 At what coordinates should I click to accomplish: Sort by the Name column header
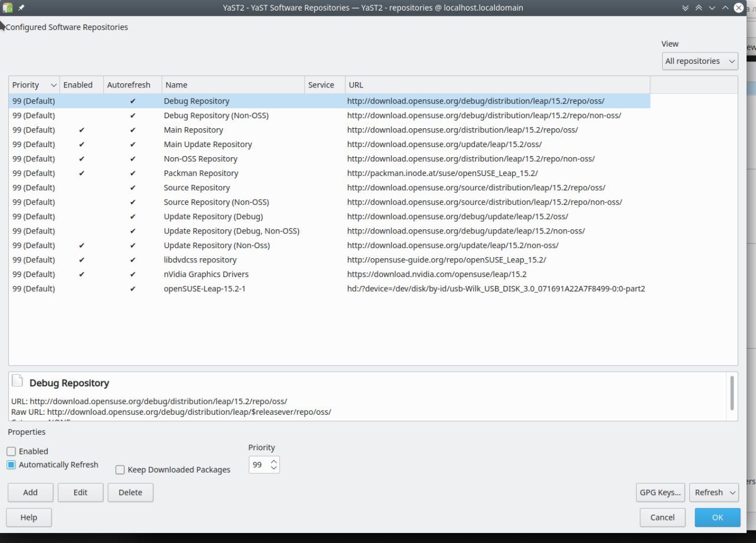click(x=233, y=84)
